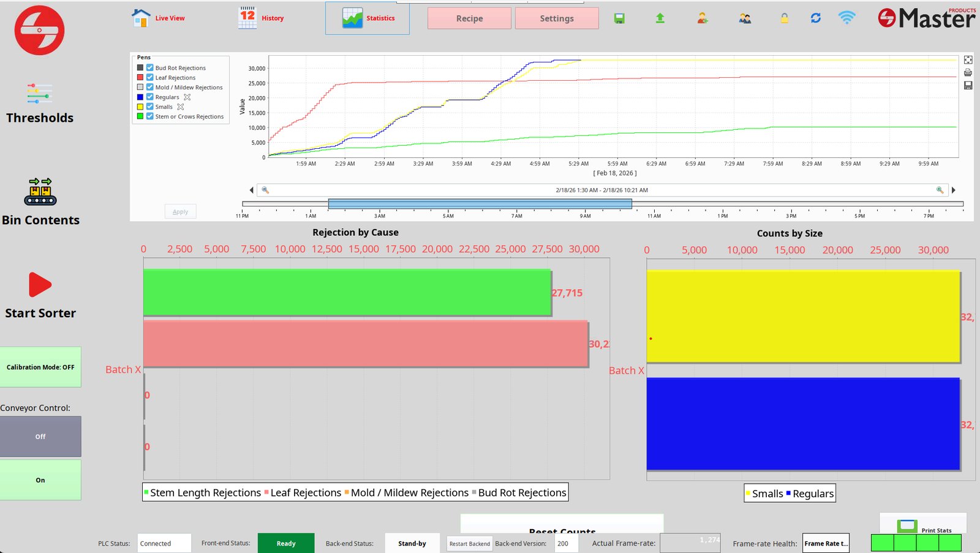Maximize the chart with fullscreen icon
Image resolution: width=980 pixels, height=553 pixels.
[968, 59]
